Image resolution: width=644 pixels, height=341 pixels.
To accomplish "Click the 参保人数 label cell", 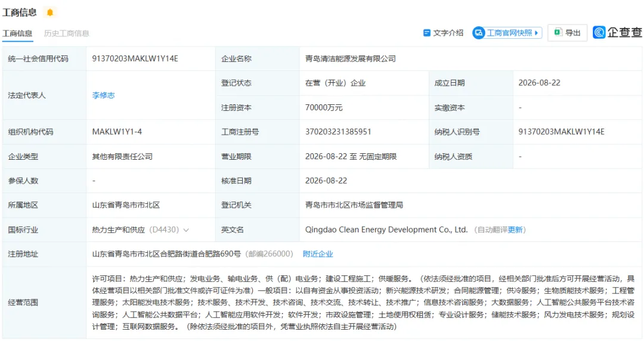I will point(44,181).
